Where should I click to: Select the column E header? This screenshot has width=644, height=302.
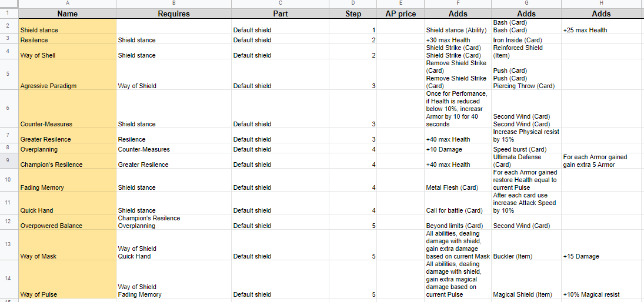point(401,4)
